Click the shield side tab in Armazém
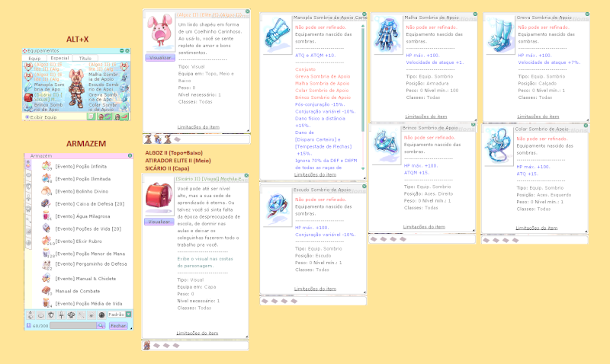The height and width of the screenshot is (364, 610). tap(28, 186)
